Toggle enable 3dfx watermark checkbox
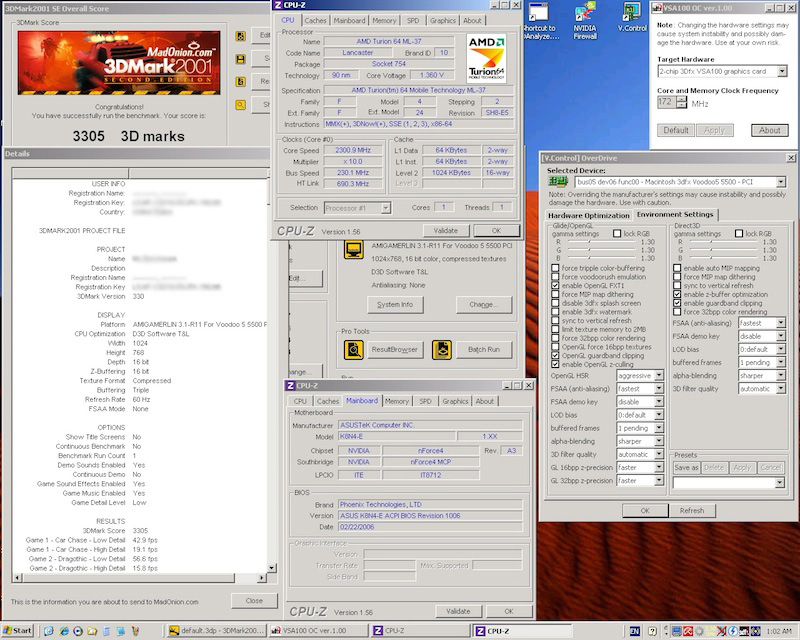The width and height of the screenshot is (800, 640). click(x=555, y=312)
